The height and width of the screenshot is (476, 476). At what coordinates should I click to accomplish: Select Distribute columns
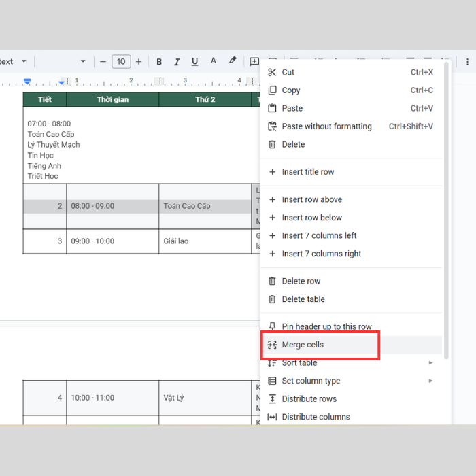tap(351, 417)
